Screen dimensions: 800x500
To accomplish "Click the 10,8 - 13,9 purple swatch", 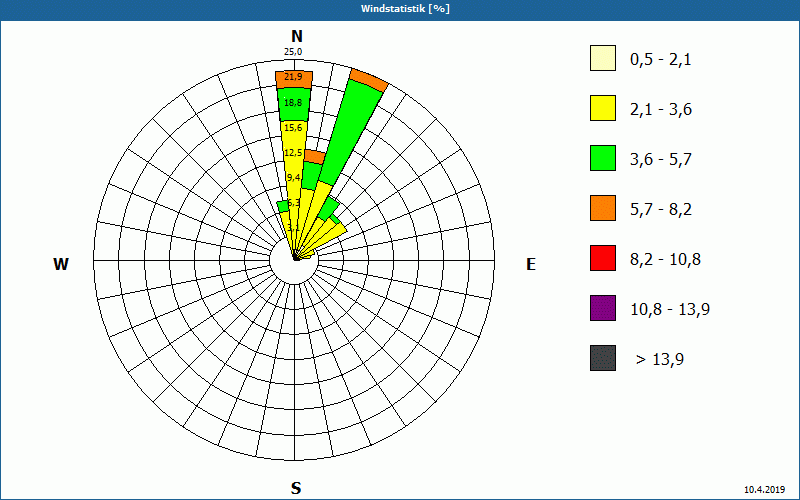I will (x=603, y=308).
